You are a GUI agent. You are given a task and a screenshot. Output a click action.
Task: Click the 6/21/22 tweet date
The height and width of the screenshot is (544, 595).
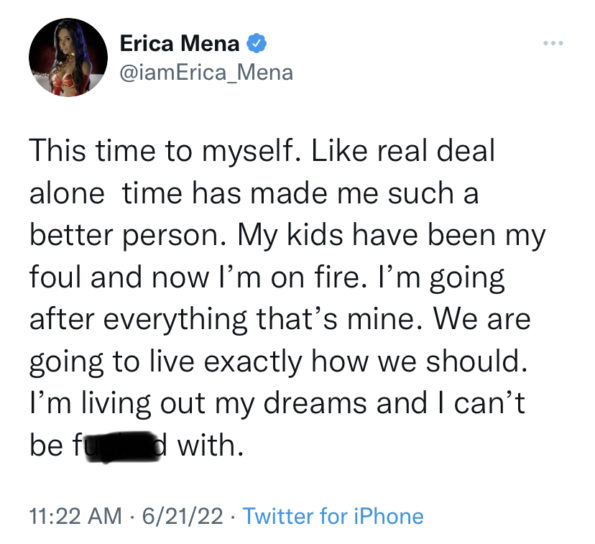tap(183, 516)
